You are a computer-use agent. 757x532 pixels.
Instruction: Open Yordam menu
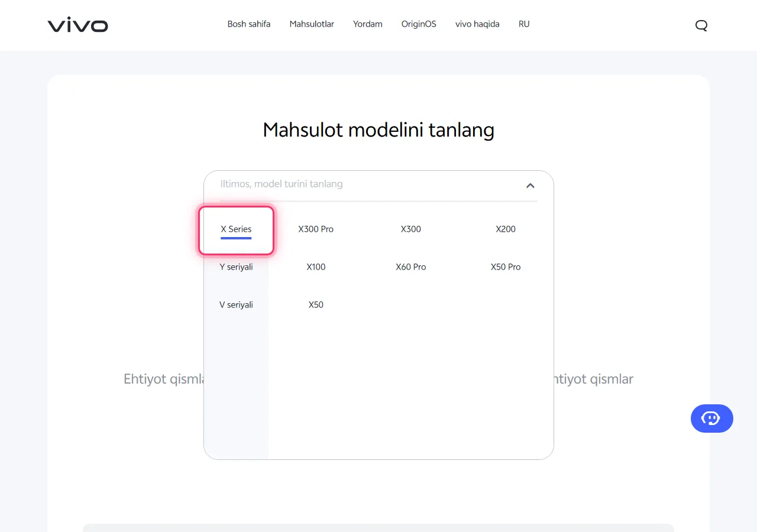tap(368, 24)
